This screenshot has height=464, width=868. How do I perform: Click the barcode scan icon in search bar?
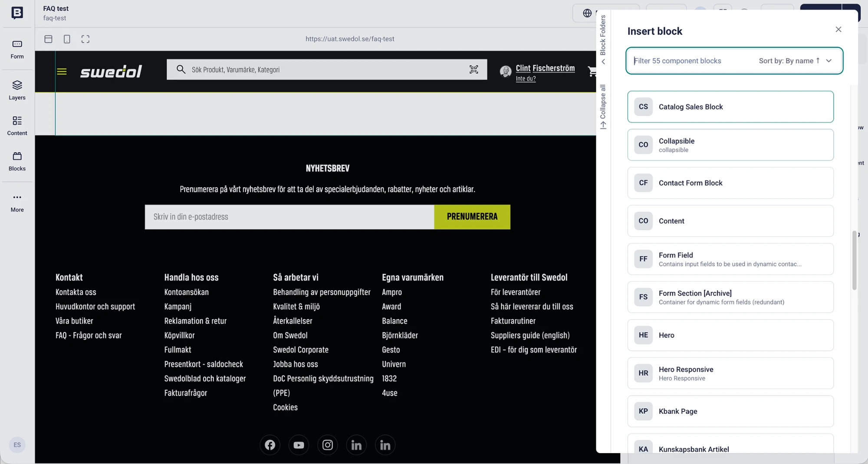point(474,69)
